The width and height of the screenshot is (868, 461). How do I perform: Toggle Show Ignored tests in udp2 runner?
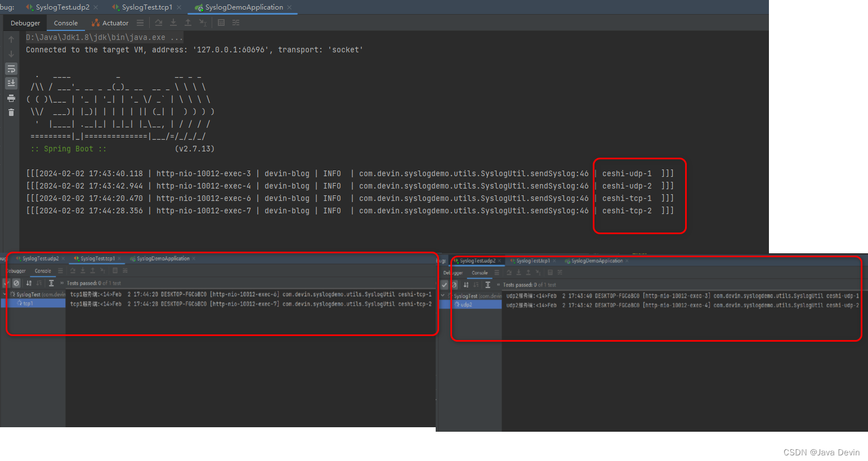click(454, 285)
